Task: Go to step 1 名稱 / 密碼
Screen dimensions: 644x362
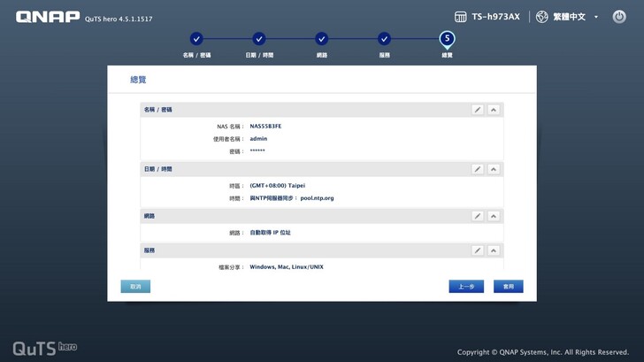Action: [196, 39]
